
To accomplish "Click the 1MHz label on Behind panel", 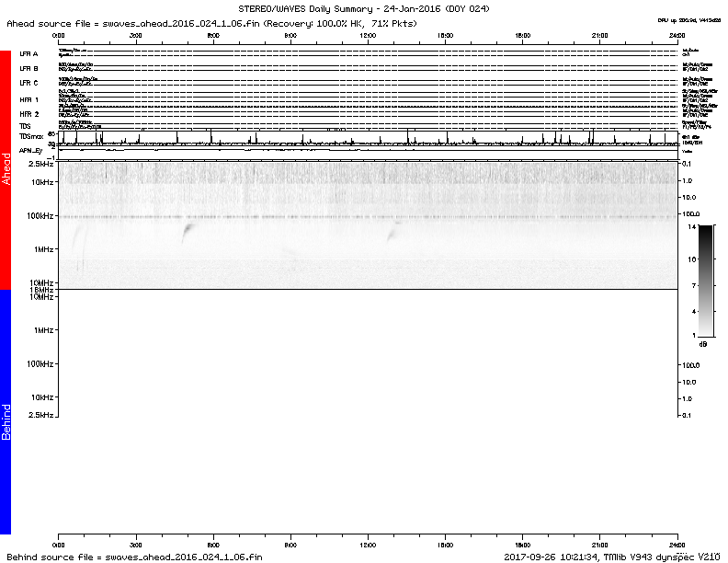I will pyautogui.click(x=42, y=329).
